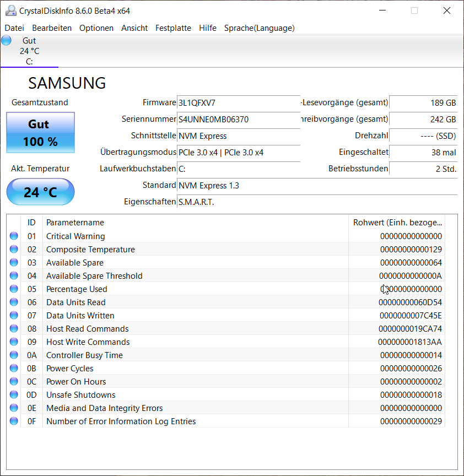Click raw value 00000001813AA
This screenshot has width=464, height=476.
(410, 342)
